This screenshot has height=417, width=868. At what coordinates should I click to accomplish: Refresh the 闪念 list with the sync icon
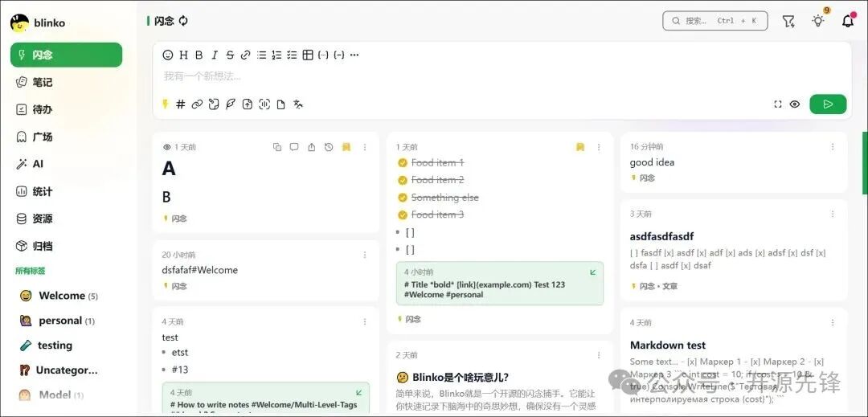point(183,21)
